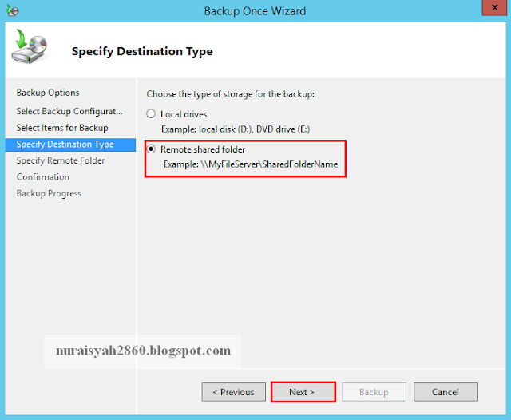Viewport: 511px width, 420px height.
Task: Cancel the backup wizard
Action: 446,392
